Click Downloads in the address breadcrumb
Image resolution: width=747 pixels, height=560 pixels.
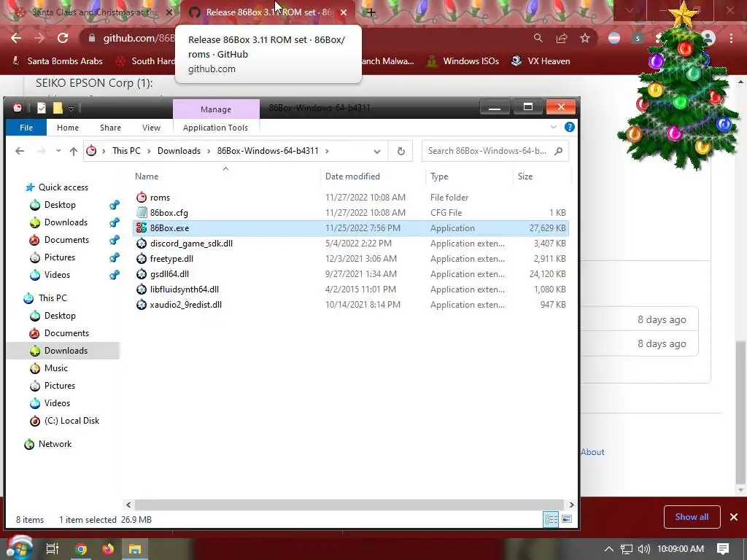179,151
